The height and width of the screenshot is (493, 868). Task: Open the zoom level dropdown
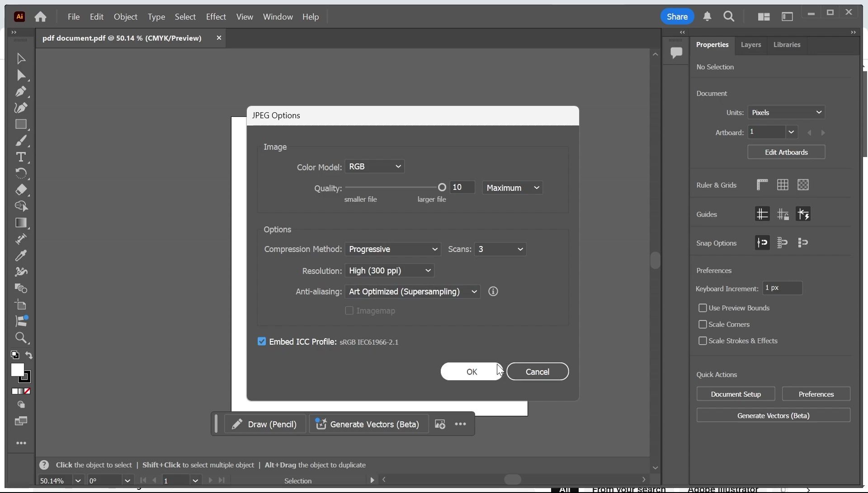(x=78, y=481)
